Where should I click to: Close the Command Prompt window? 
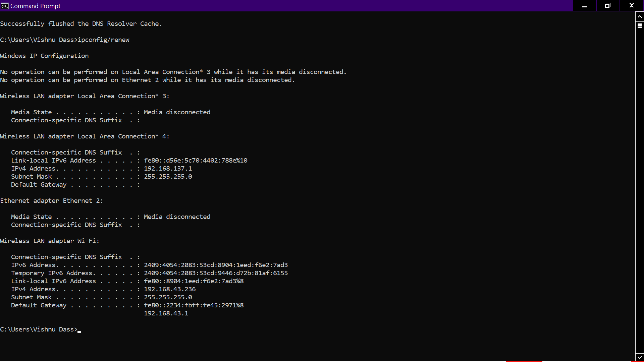[632, 6]
